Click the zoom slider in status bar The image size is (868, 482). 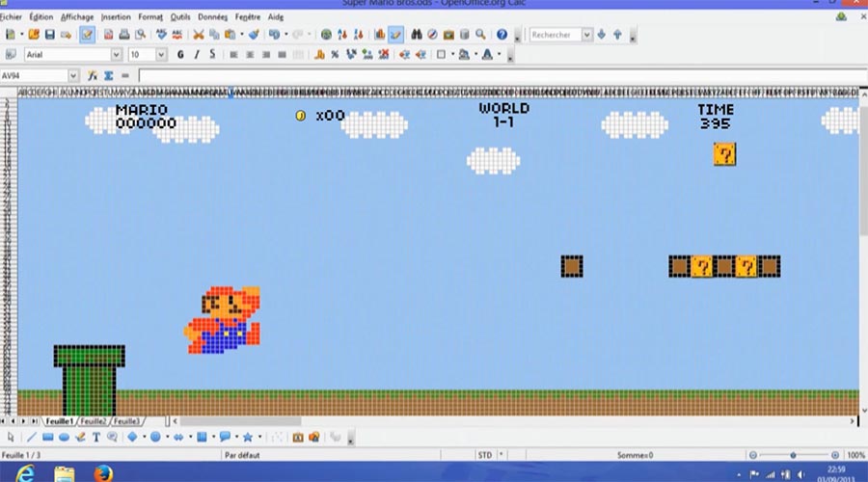793,455
